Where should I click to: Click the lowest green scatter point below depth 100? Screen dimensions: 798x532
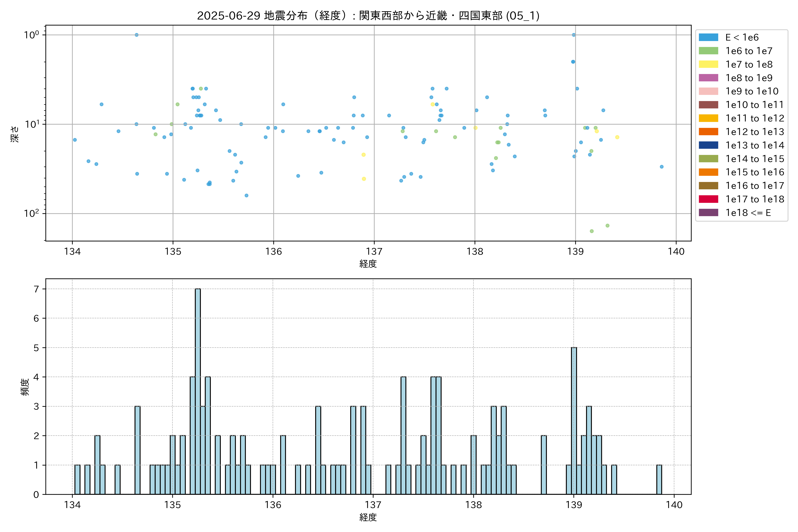[x=591, y=231]
